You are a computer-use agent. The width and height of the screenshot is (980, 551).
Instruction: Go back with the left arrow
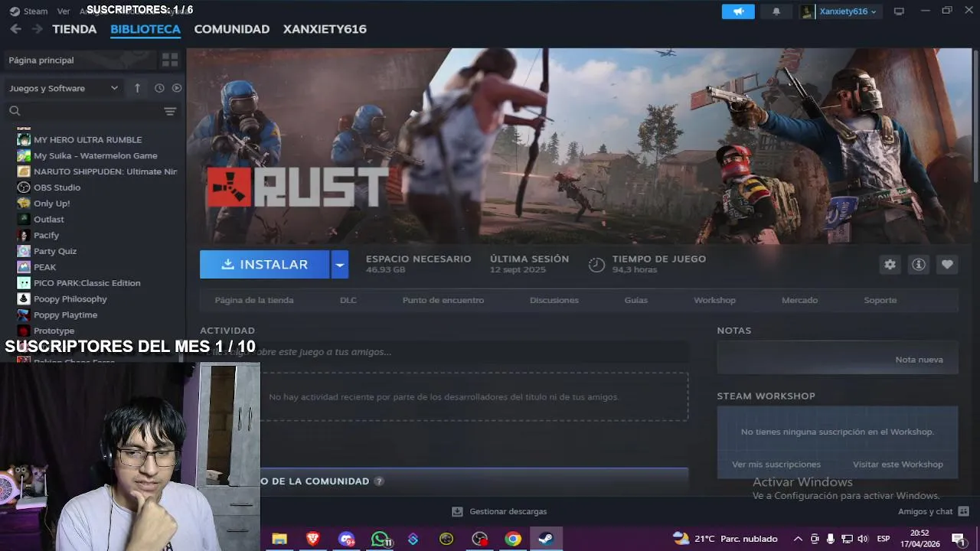click(x=16, y=29)
